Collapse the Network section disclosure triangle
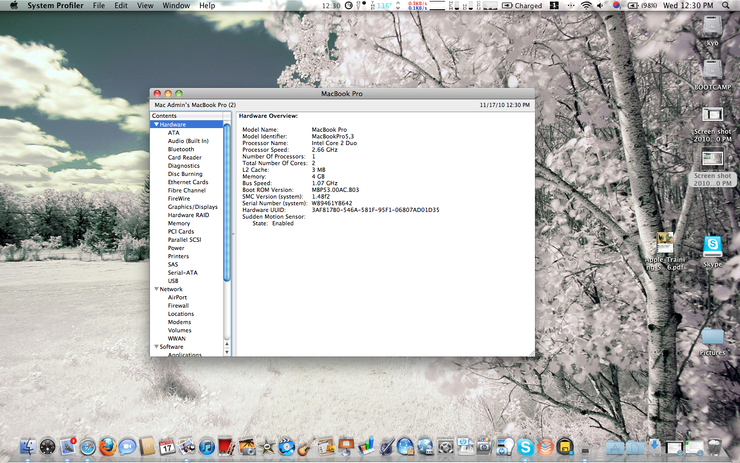Screen dimensions: 740x463 click(155, 289)
